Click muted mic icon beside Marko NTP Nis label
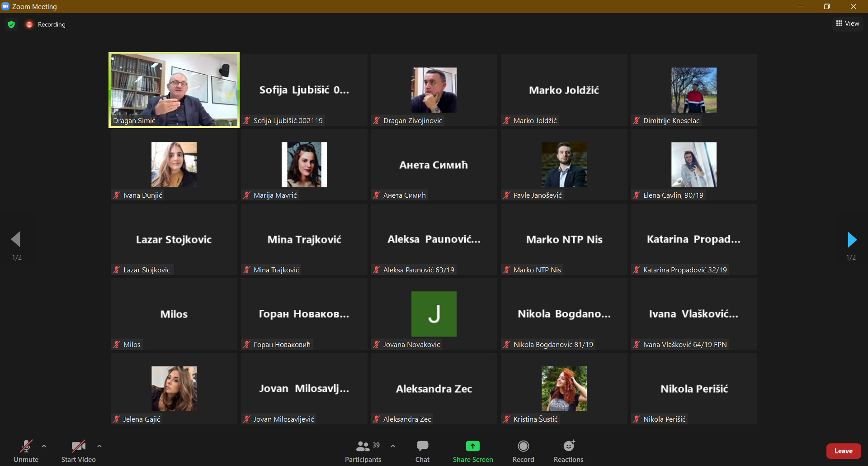The width and height of the screenshot is (868, 466). pos(507,270)
